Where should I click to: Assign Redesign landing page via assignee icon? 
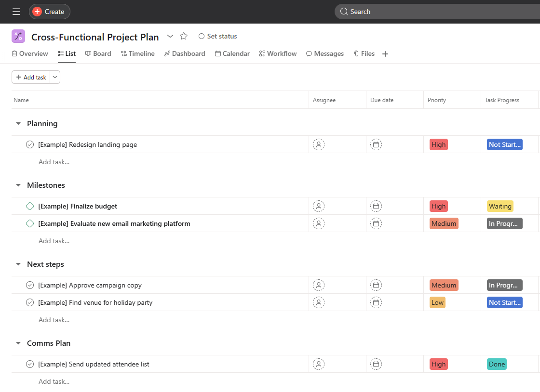click(319, 144)
